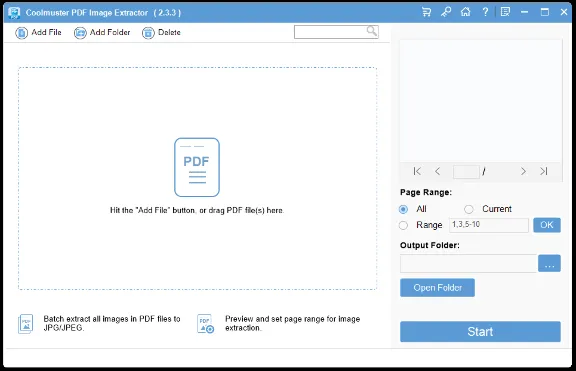Click the Open Folder button

click(437, 288)
